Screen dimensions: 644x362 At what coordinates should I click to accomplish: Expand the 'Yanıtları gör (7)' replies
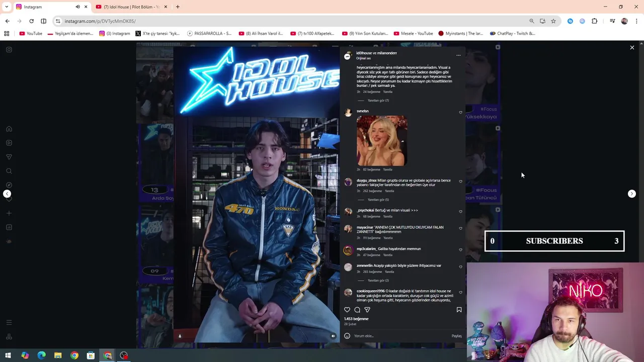[378, 101]
